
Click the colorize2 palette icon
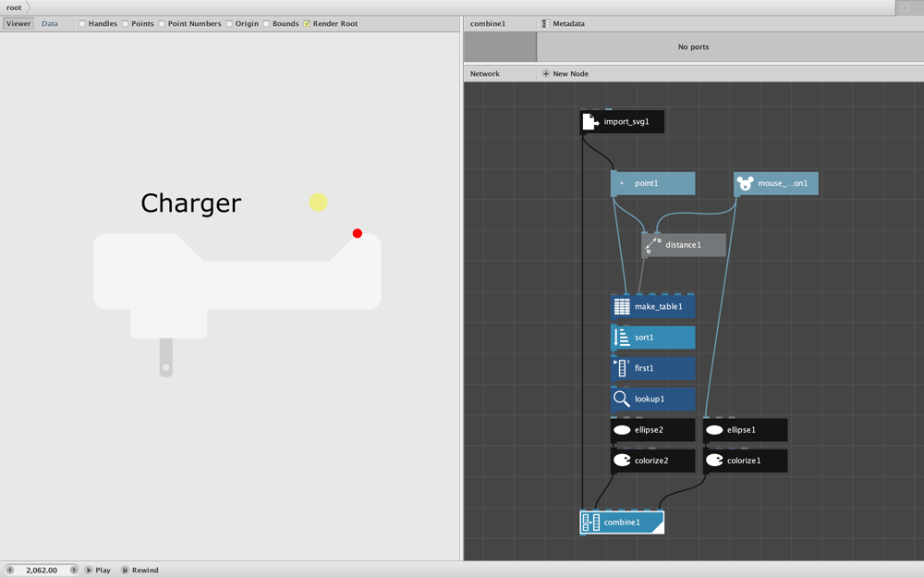[x=622, y=460]
